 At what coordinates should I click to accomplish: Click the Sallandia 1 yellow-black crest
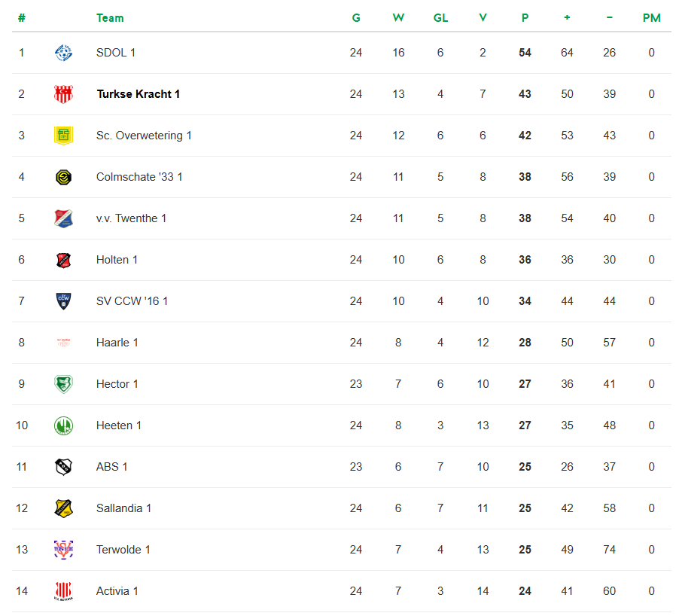tap(64, 508)
